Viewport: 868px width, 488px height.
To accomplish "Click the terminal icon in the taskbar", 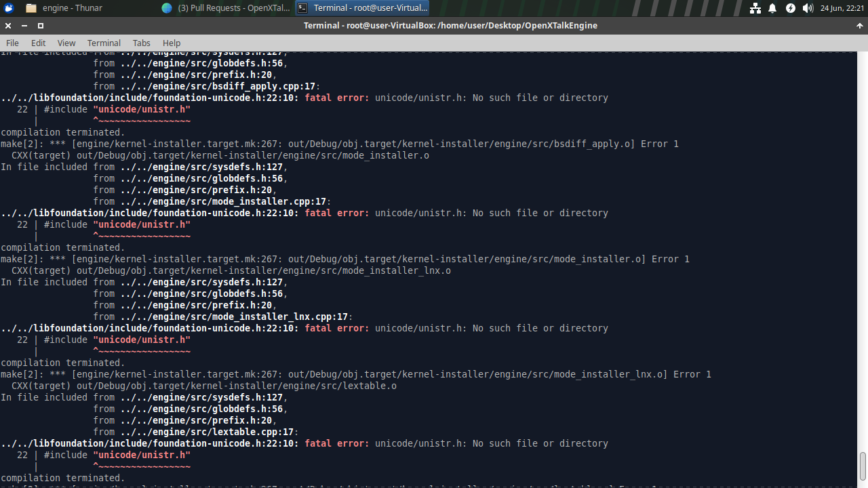I will point(302,8).
